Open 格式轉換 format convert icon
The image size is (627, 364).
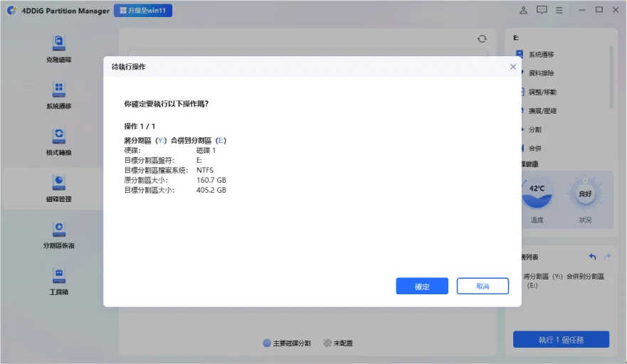coord(59,136)
